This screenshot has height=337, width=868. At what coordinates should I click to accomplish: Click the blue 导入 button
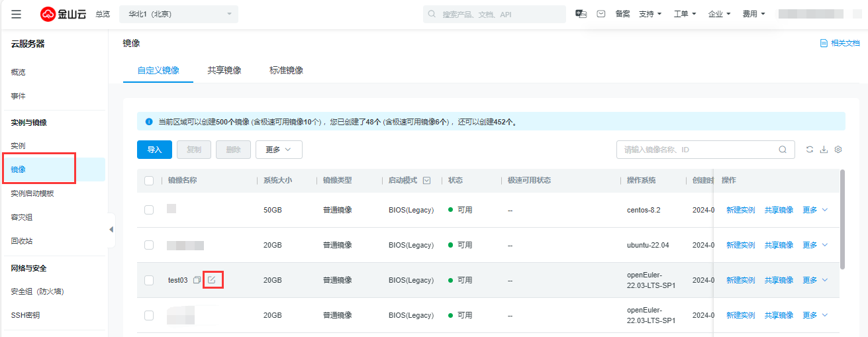[x=154, y=150]
